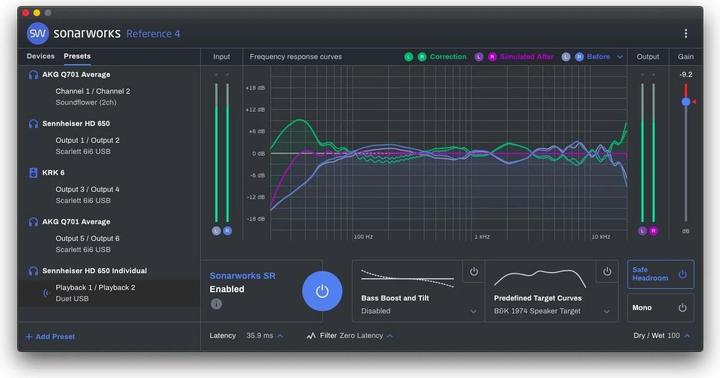This screenshot has width=720, height=378.
Task: Click the Simulated After legend label
Action: [527, 56]
